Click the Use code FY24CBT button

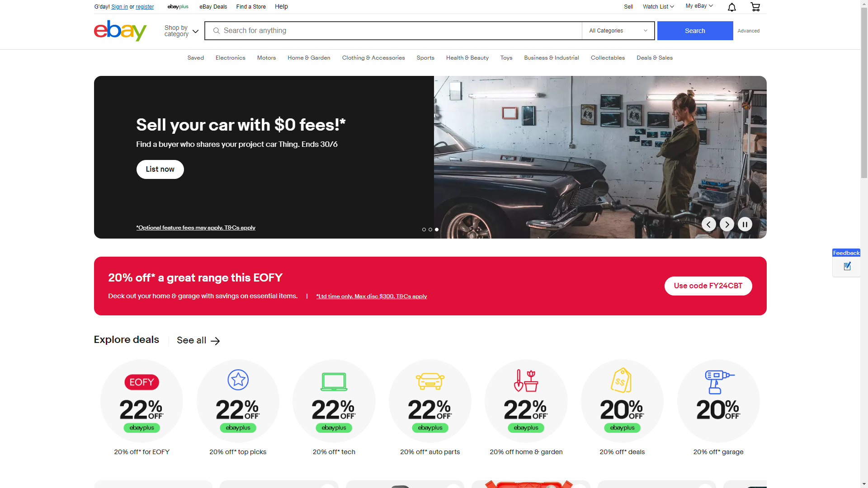point(708,286)
